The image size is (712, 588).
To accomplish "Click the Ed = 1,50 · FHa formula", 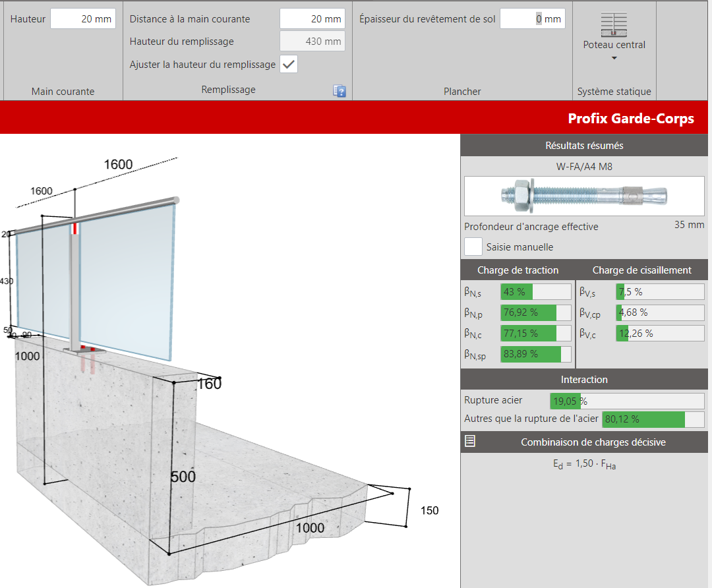I will 584,464.
